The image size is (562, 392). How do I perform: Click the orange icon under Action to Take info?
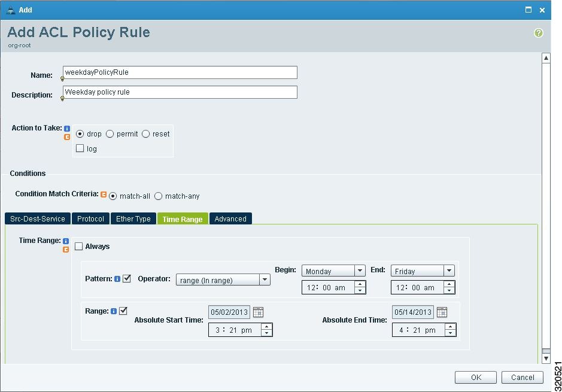click(x=67, y=137)
